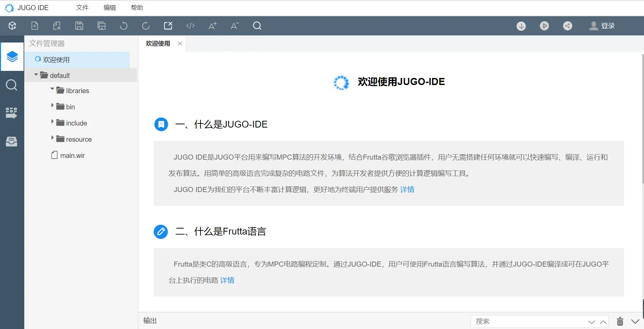Click the toolbar icon left of save
The height and width of the screenshot is (329, 644).
point(57,26)
